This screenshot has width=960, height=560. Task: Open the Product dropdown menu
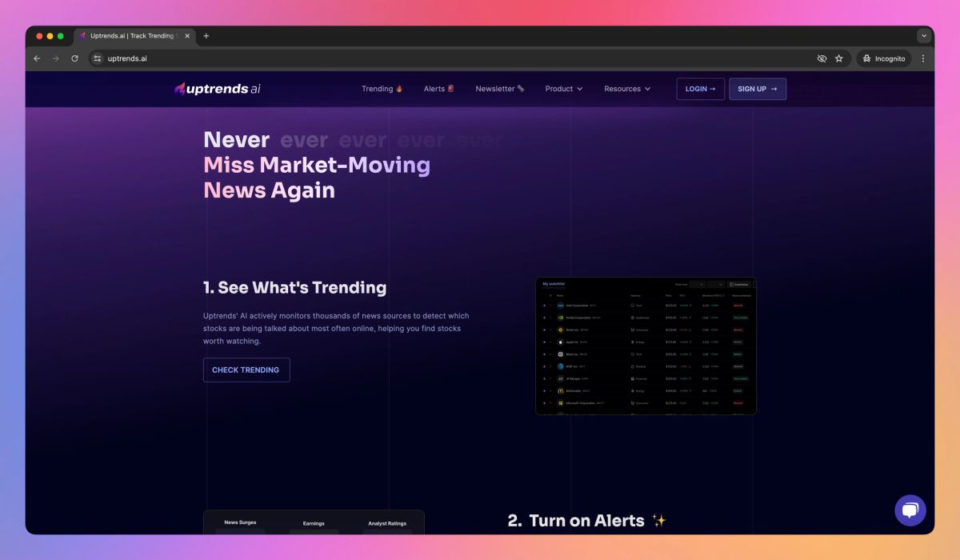point(563,89)
